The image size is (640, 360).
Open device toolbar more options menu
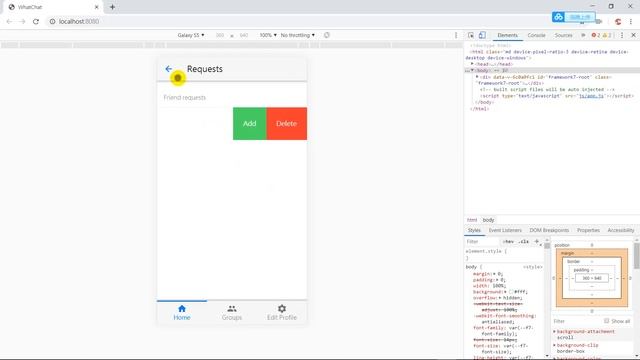[456, 35]
